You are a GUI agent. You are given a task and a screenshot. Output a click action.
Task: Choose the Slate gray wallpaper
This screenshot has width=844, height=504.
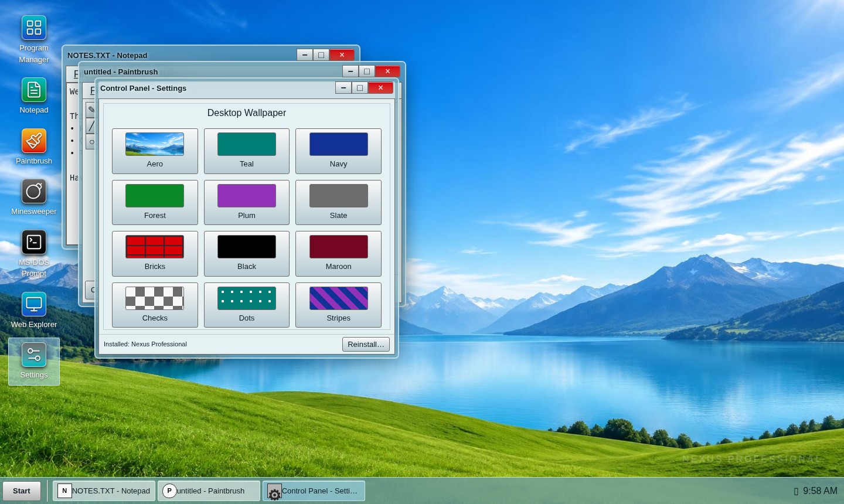point(338,202)
